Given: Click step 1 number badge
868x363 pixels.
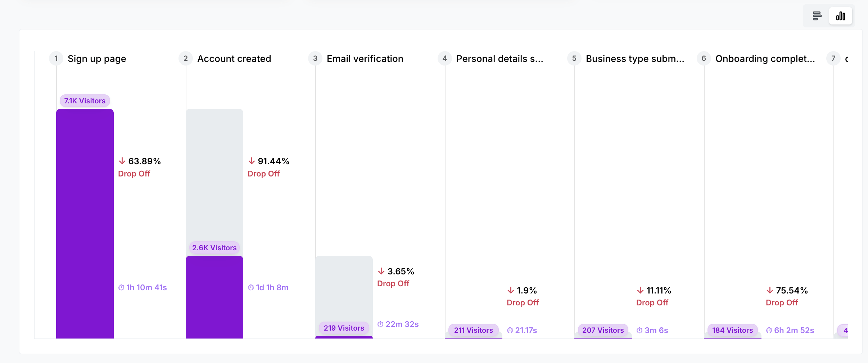Looking at the screenshot, I should coord(56,58).
